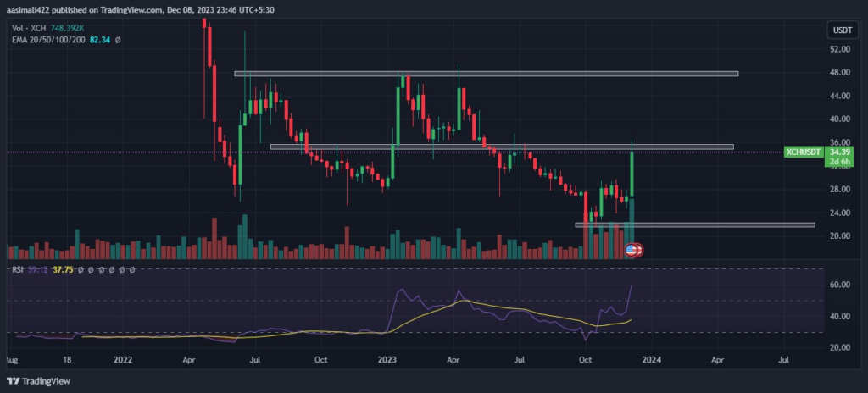
Task: Click the Aug time axis label
Action: pos(12,360)
